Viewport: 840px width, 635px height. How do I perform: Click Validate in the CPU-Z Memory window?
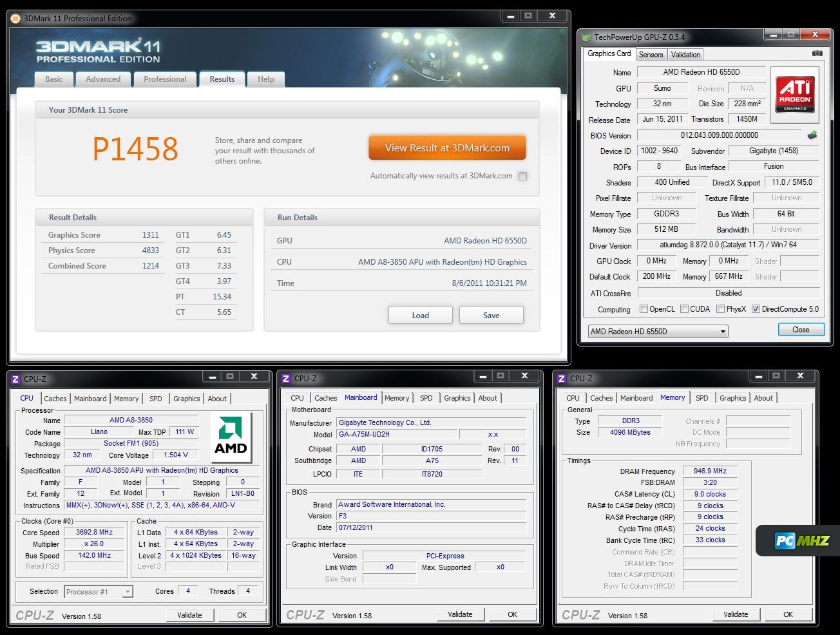pyautogui.click(x=736, y=614)
